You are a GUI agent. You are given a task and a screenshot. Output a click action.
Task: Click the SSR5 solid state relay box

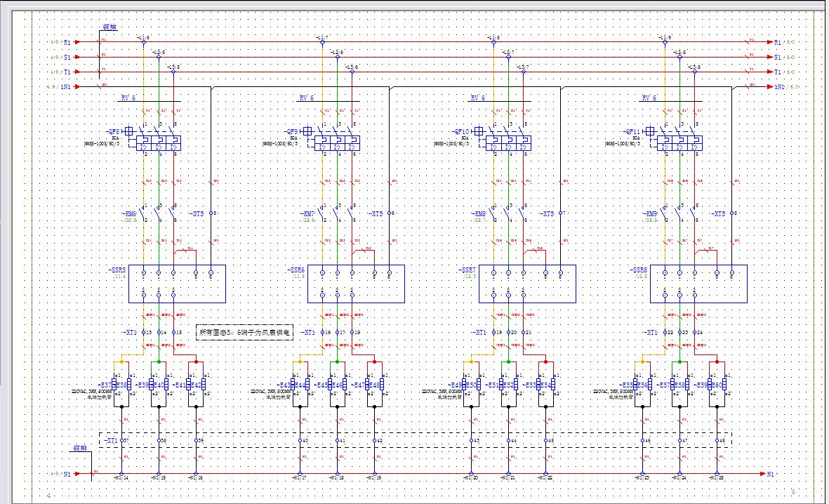click(x=177, y=284)
